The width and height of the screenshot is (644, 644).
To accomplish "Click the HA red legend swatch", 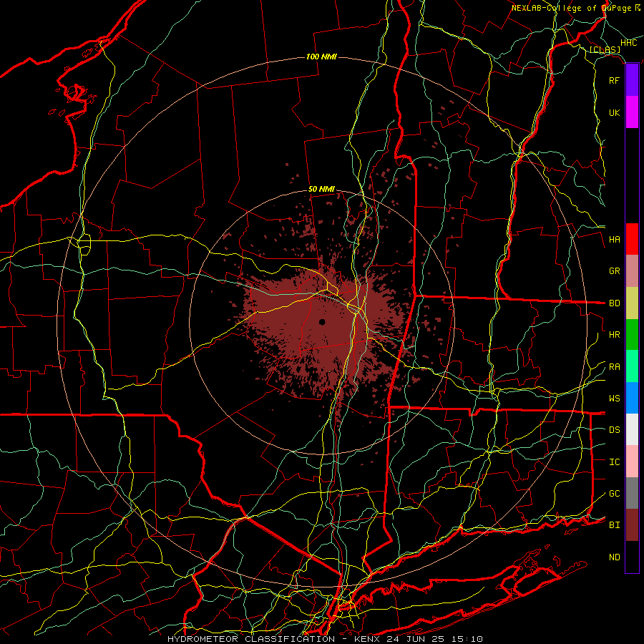I will tap(632, 239).
